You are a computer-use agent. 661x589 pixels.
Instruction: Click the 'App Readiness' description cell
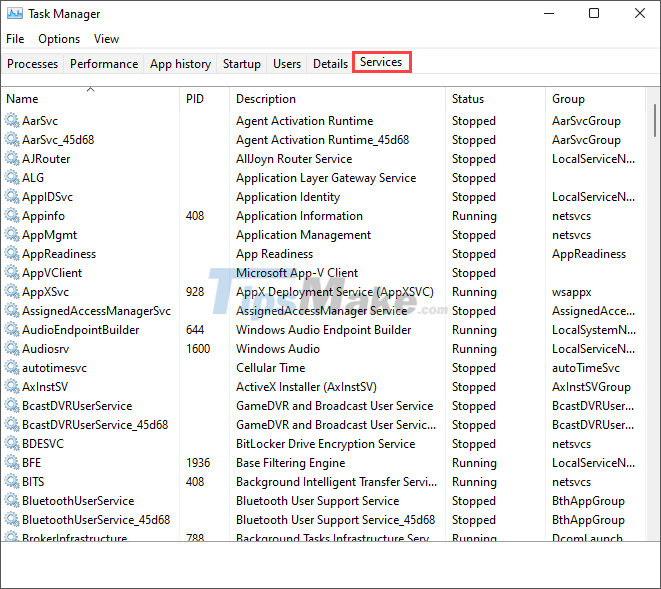(274, 253)
